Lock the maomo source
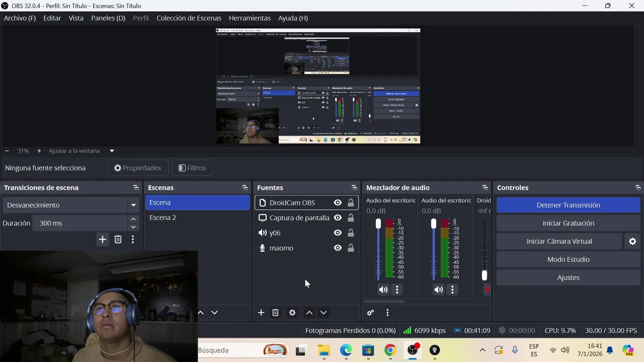 [351, 248]
